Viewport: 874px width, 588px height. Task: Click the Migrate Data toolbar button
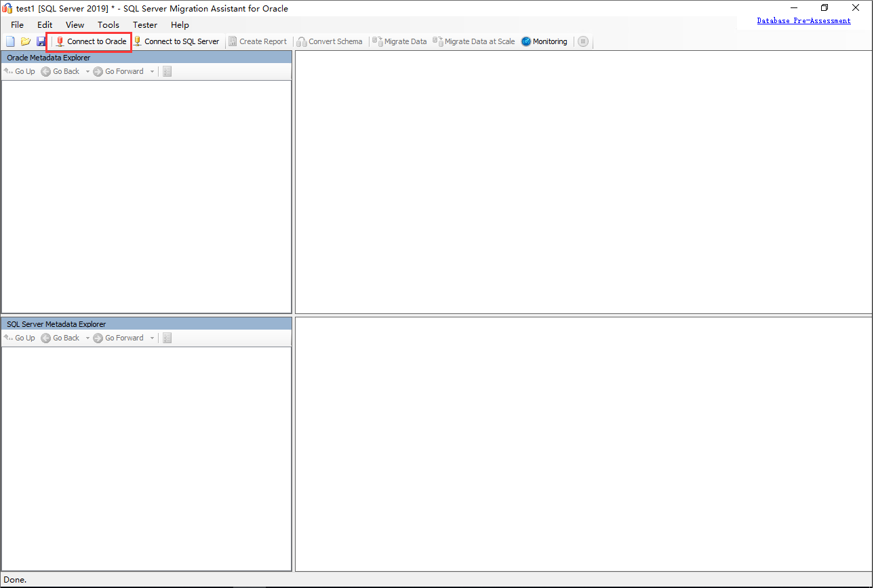coord(400,41)
